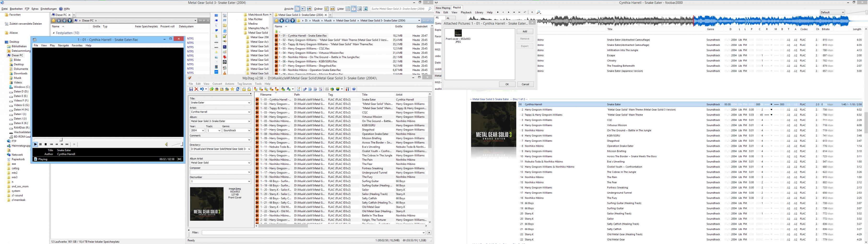Skip to next track in media player
868x244 pixels.
(x=67, y=144)
